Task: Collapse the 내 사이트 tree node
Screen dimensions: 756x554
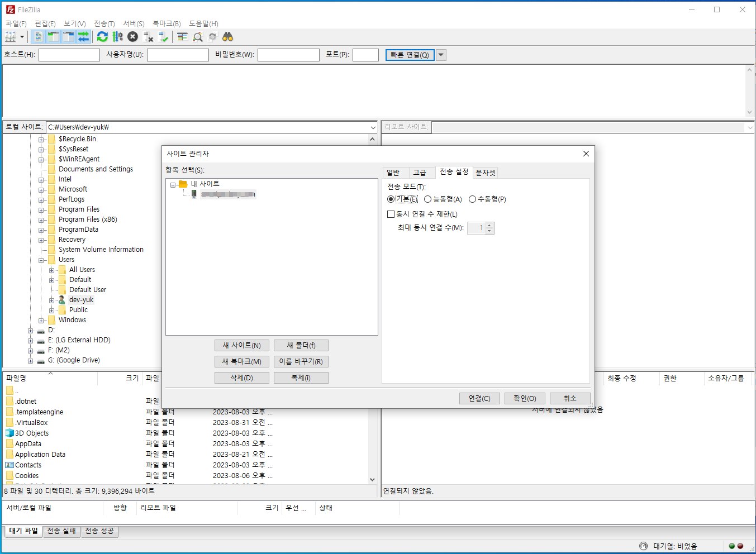Action: coord(173,184)
